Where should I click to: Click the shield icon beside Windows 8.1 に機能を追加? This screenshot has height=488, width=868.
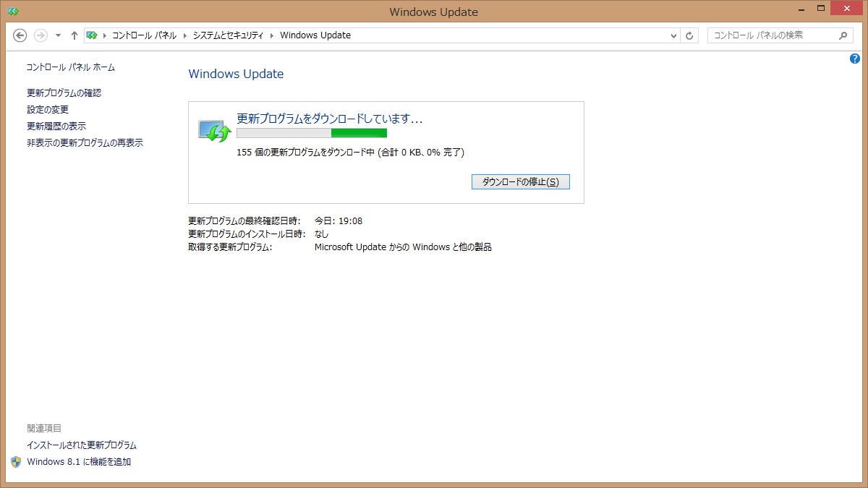coord(16,462)
